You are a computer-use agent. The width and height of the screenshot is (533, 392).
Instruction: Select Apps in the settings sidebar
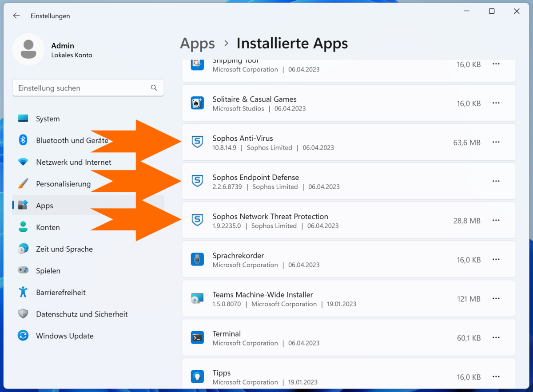[88, 206]
